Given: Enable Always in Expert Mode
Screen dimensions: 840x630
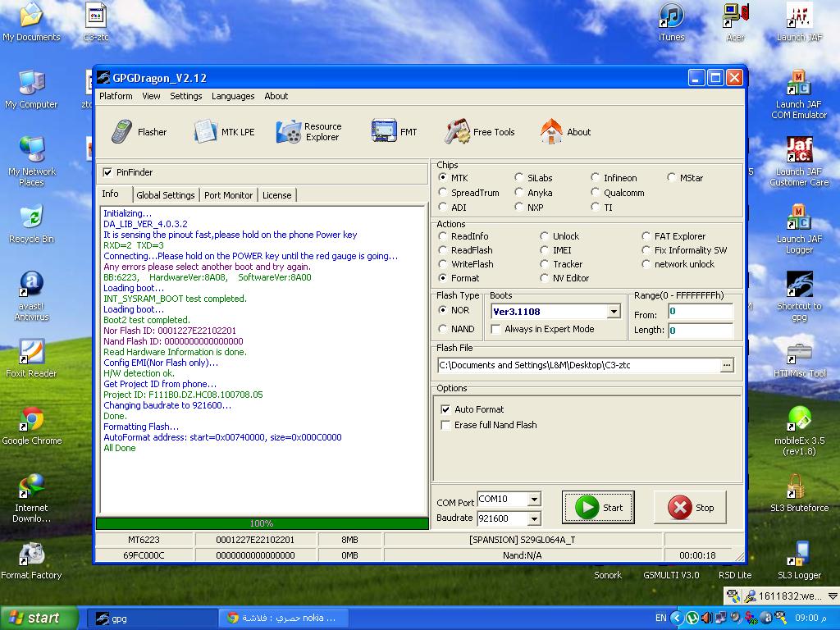Looking at the screenshot, I should point(496,329).
